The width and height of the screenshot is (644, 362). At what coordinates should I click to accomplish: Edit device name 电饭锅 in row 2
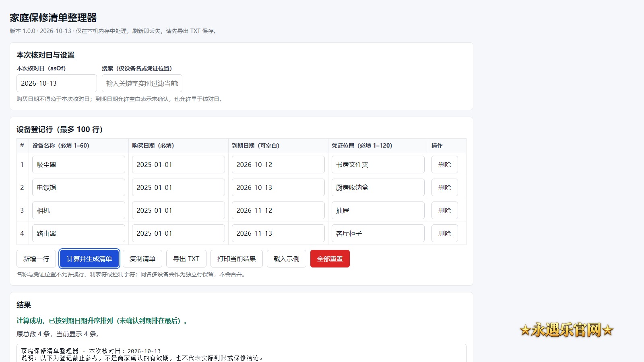(78, 187)
